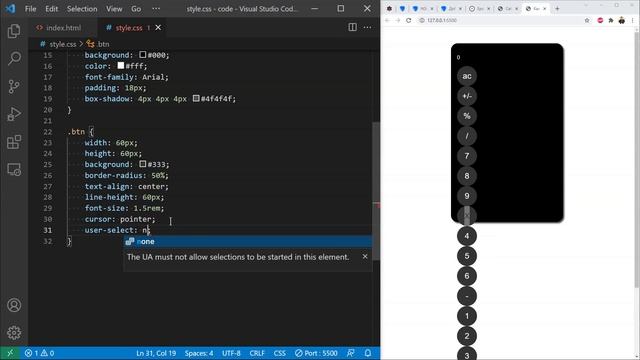The height and width of the screenshot is (360, 640).
Task: Open the Selection menu
Action: (x=82, y=9)
